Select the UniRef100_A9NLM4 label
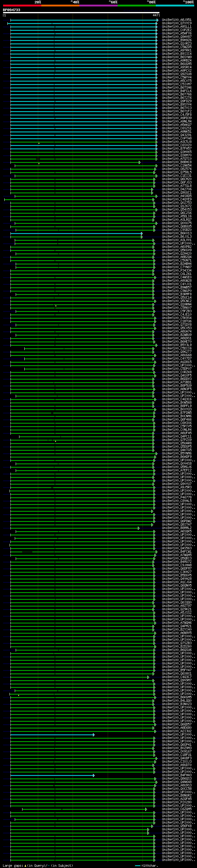Viewport: 197px width, 868px height. click(177, 121)
